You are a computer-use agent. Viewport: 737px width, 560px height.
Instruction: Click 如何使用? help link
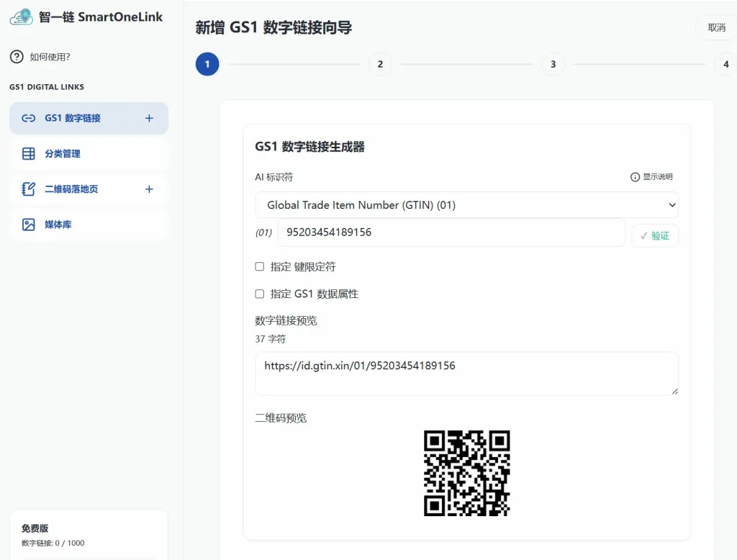pos(50,57)
